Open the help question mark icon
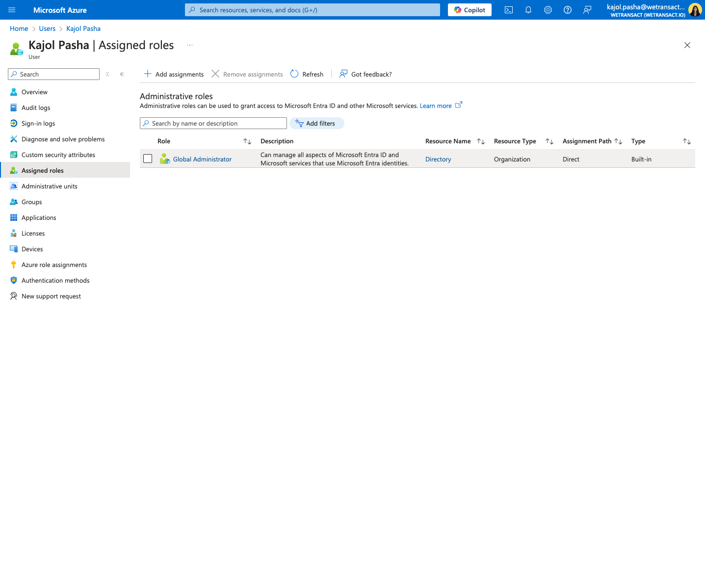The width and height of the screenshot is (705, 588). [568, 10]
